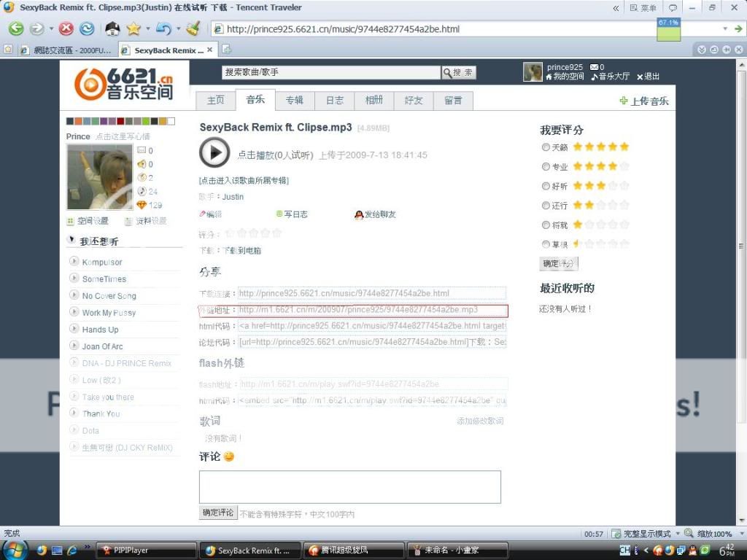
Task: Select the 好听 three-star rating radio
Action: 546,186
